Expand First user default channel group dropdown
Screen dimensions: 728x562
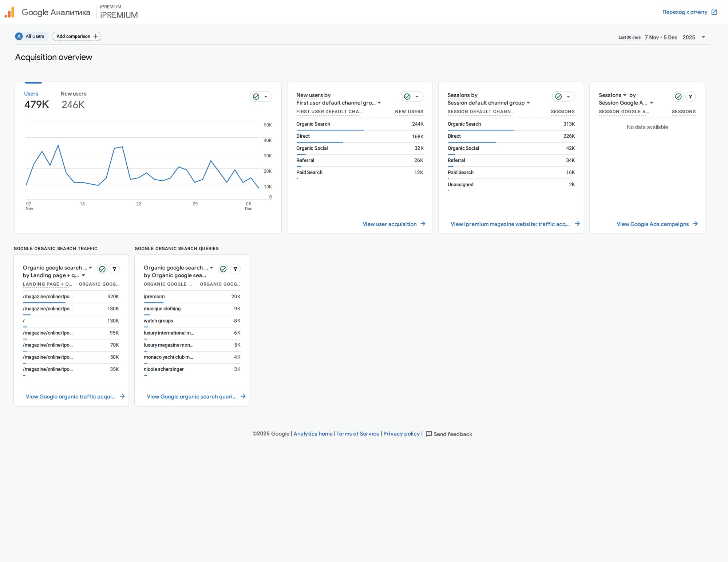click(379, 103)
